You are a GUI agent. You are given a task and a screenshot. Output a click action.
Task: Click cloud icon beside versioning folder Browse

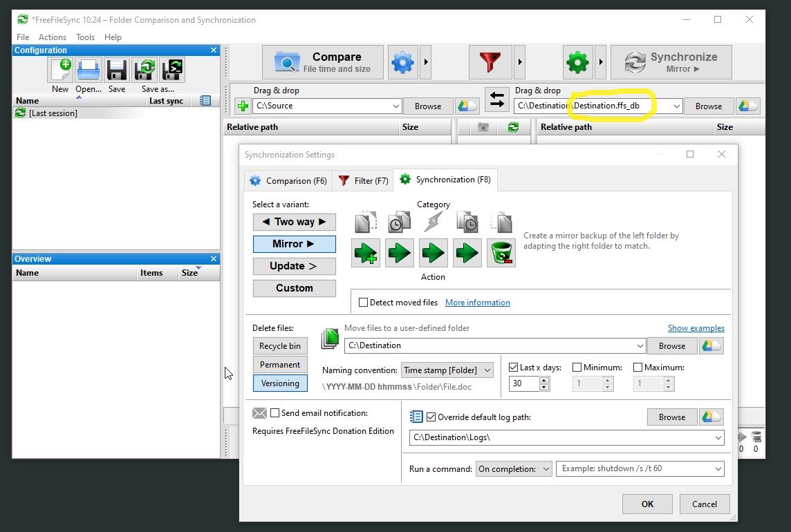tap(711, 346)
